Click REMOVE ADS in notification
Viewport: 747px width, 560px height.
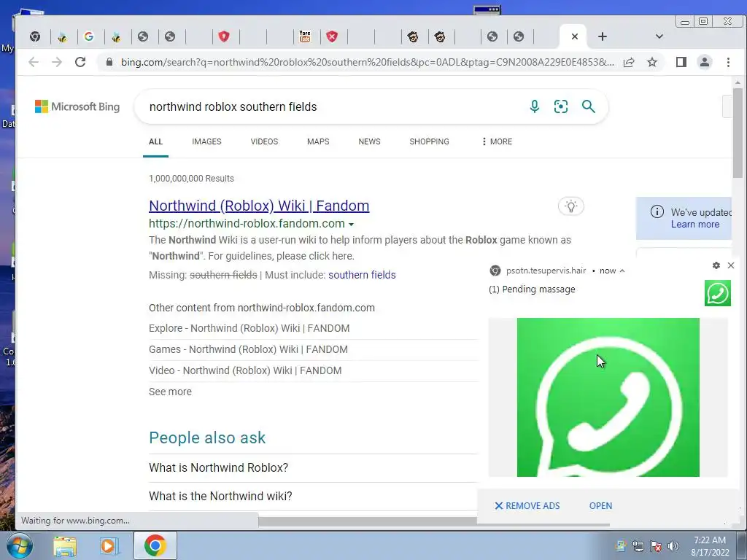point(527,506)
